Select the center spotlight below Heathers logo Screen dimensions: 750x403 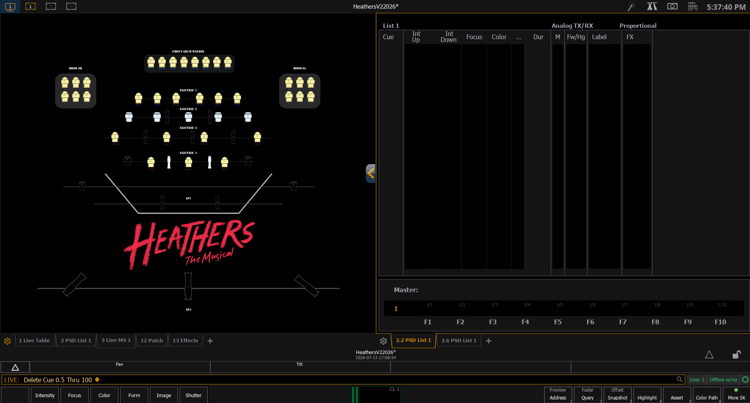pyautogui.click(x=188, y=285)
